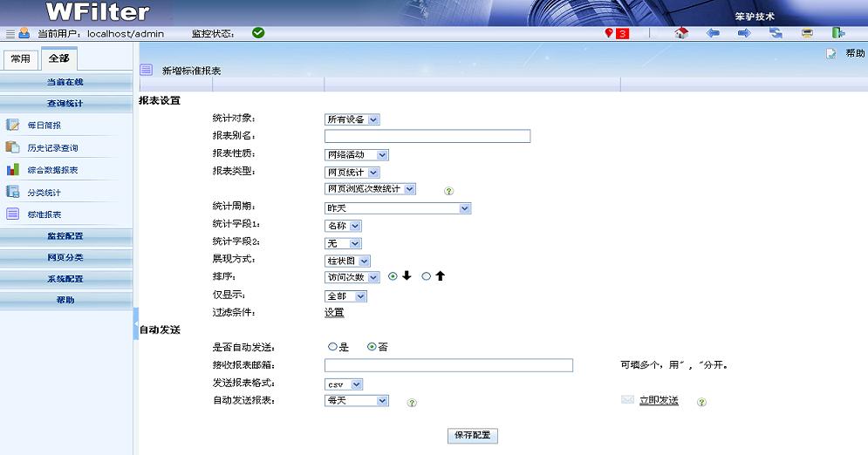Screen dimensions: 868x455
Task: Expand the 发送报表格式 csv dropdown
Action: click(343, 384)
